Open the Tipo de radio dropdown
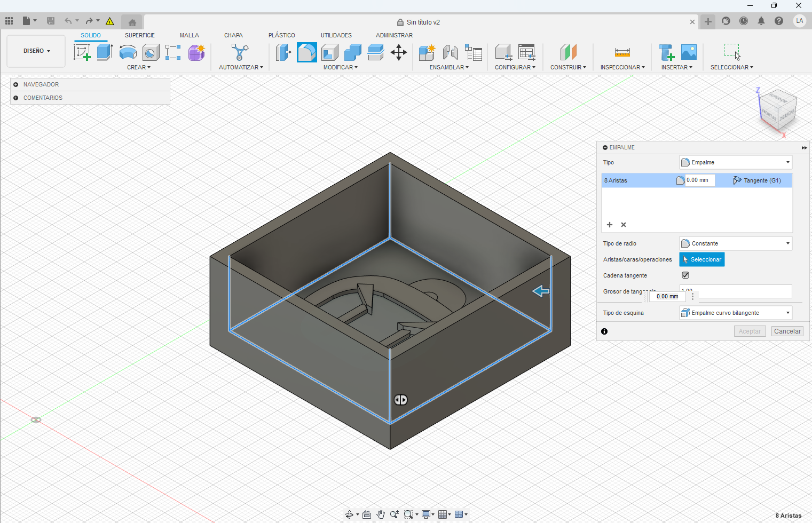Viewport: 812px width, 523px height. pos(736,243)
